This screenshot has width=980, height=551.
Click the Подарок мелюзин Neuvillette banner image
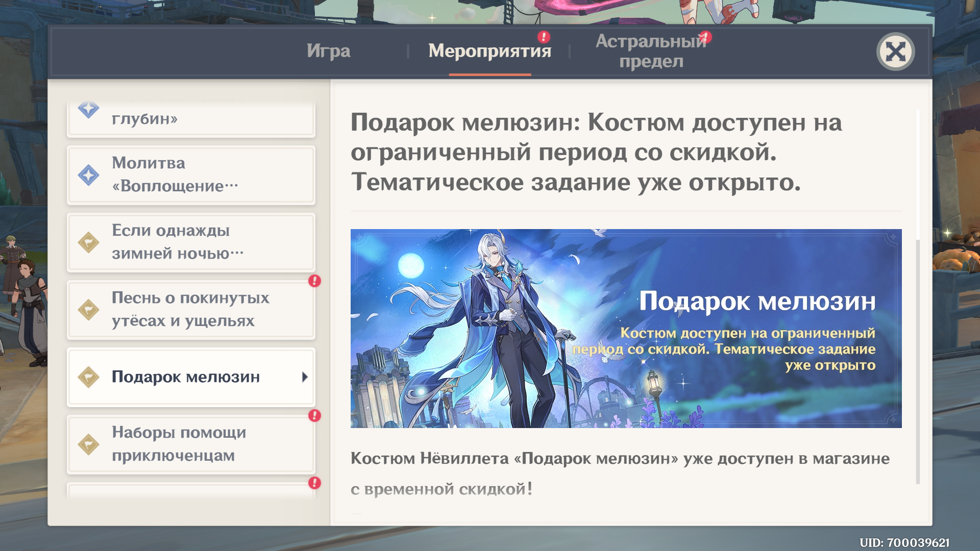626,328
